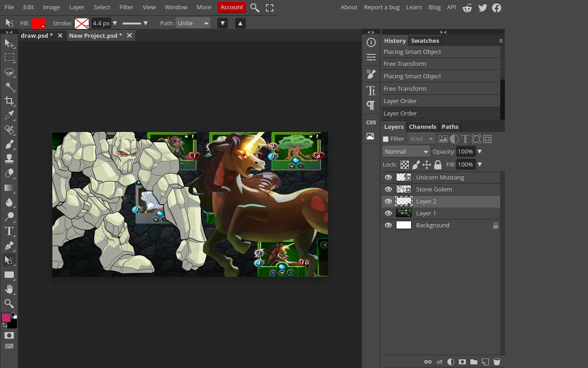This screenshot has width=588, height=368.
Task: Select the Blur tool
Action: pyautogui.click(x=9, y=202)
